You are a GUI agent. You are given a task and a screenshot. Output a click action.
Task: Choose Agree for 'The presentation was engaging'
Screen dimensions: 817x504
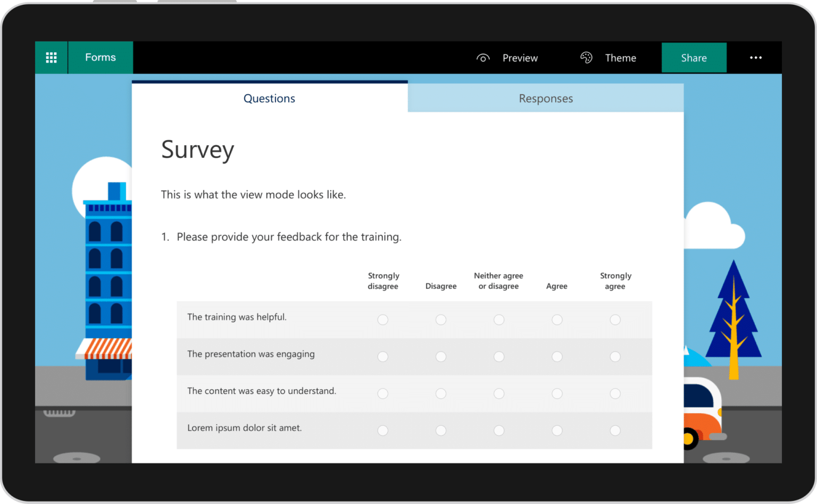click(x=556, y=356)
